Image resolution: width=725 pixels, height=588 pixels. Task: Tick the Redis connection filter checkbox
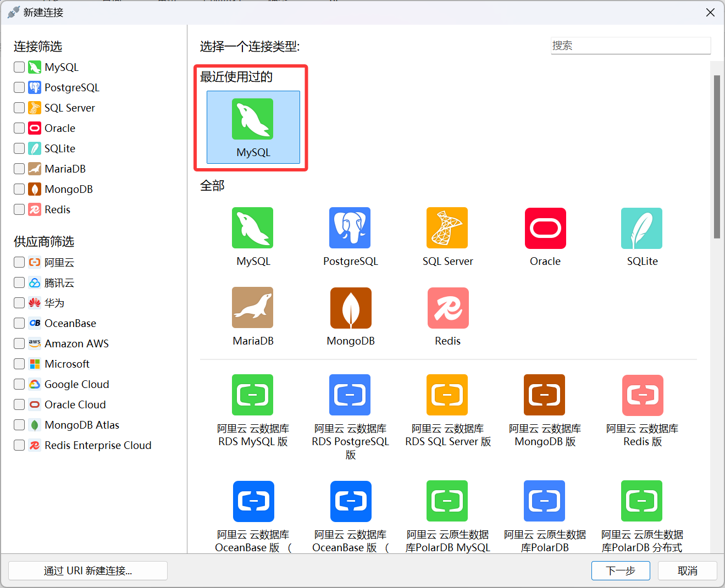pos(19,209)
